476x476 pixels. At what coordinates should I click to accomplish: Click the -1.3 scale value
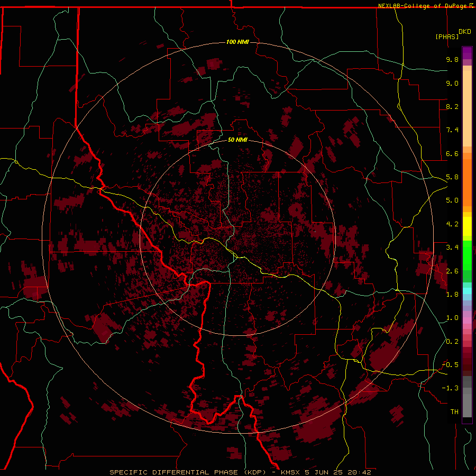point(450,388)
